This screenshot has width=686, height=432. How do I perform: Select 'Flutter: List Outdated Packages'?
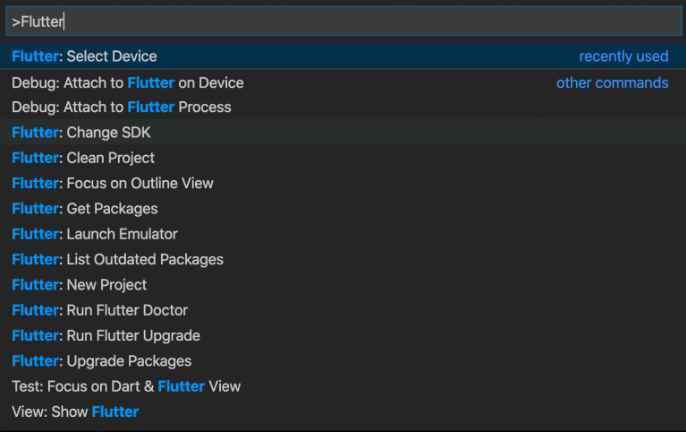click(118, 259)
